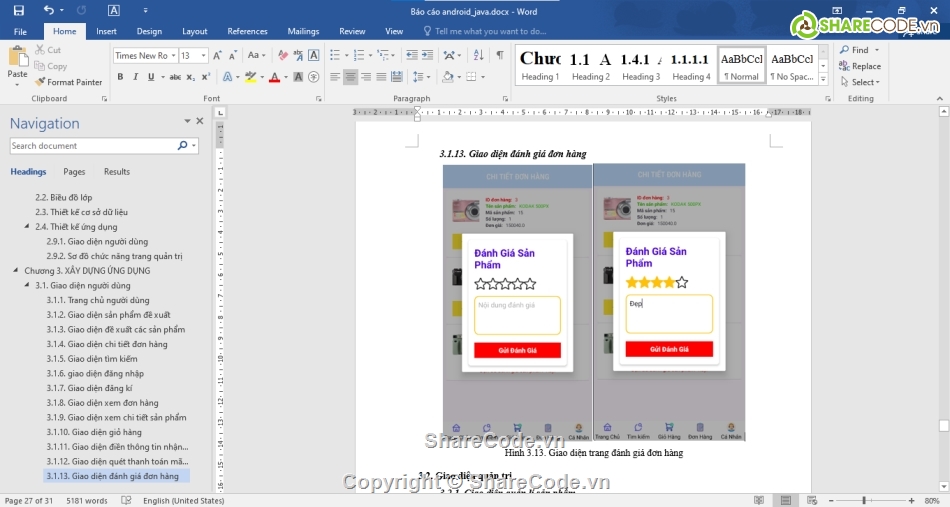
Task: Click the Format Painter tool
Action: tap(68, 82)
